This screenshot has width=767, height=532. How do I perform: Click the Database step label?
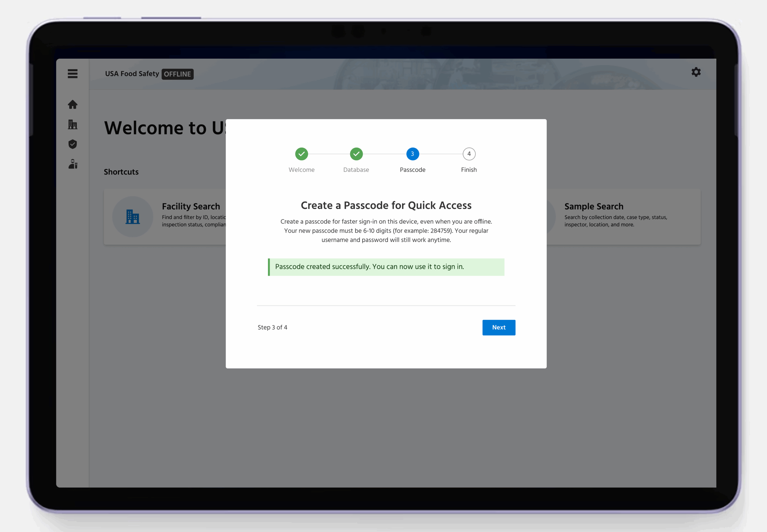[x=356, y=170]
